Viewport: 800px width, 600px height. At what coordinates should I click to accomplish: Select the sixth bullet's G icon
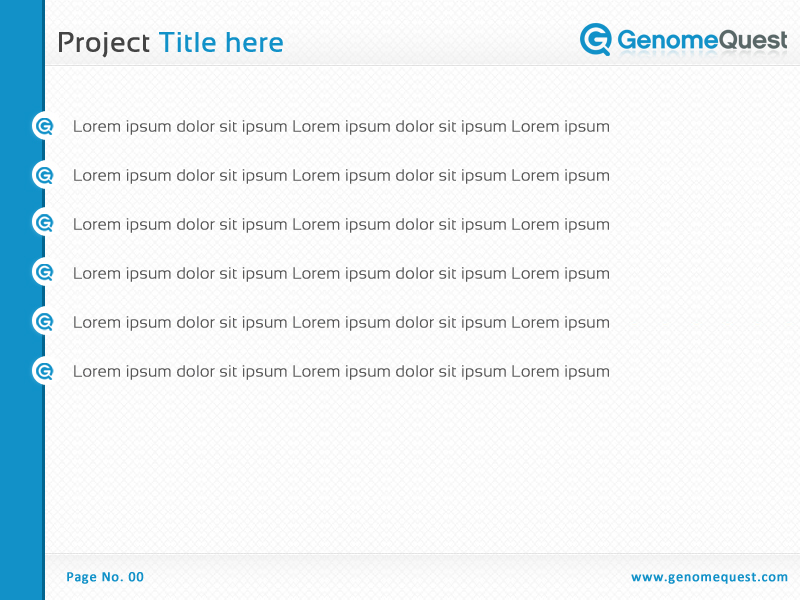(44, 371)
